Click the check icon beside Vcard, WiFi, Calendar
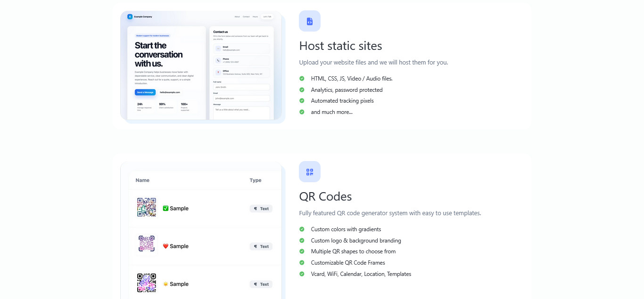This screenshot has width=644, height=299. pyautogui.click(x=302, y=274)
